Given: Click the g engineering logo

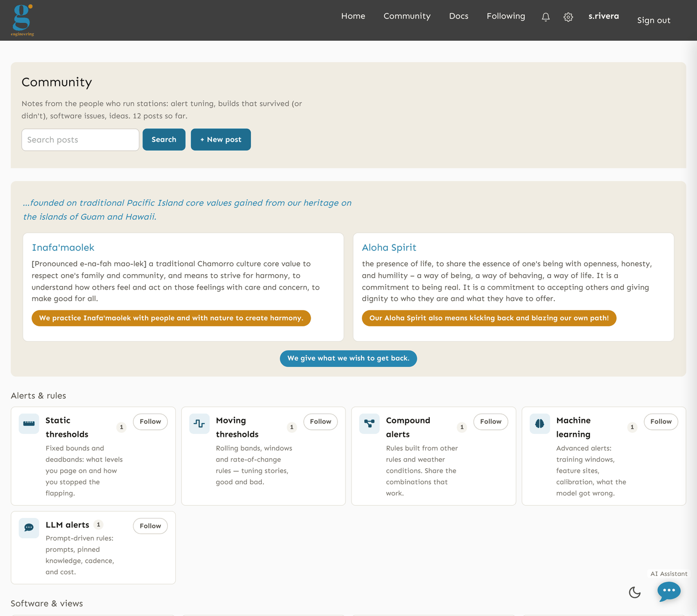Looking at the screenshot, I should [23, 20].
